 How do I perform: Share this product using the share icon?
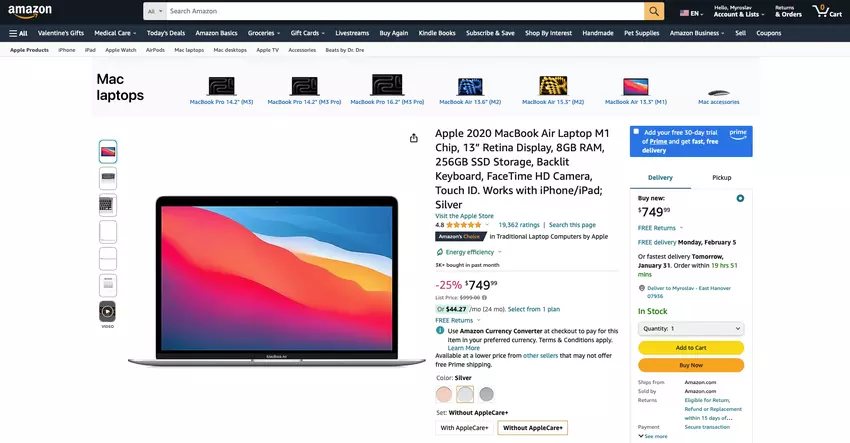(x=414, y=138)
